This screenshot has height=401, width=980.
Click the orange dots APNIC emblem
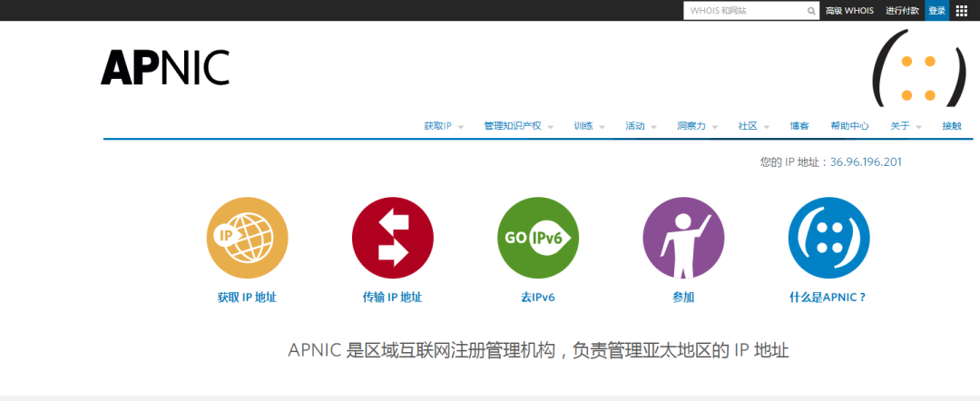pyautogui.click(x=917, y=68)
